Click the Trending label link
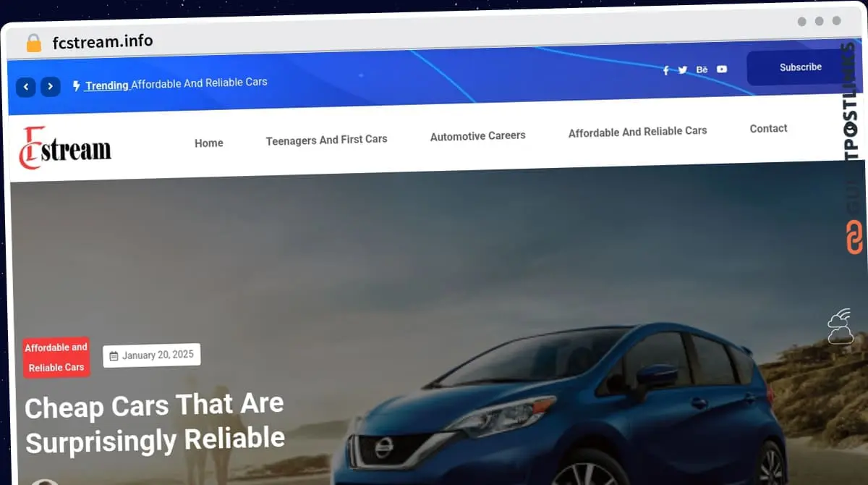868x485 pixels. (107, 85)
